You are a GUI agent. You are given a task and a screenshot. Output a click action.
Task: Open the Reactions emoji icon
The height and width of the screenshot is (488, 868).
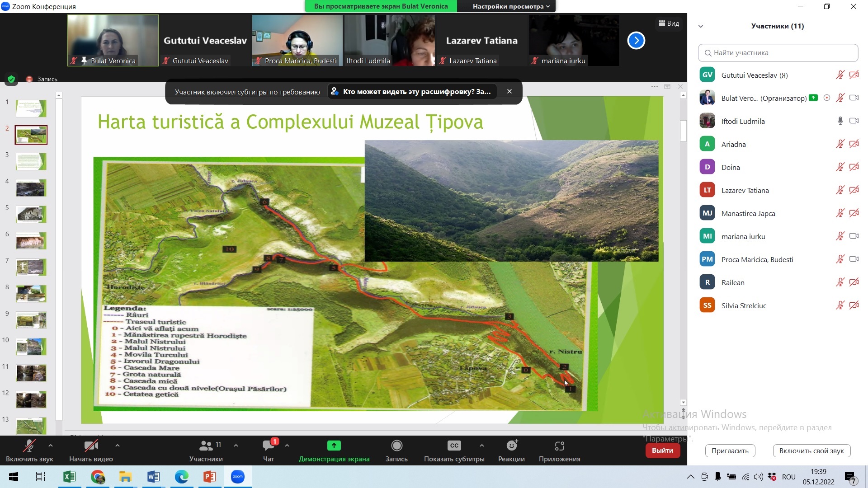point(511,446)
